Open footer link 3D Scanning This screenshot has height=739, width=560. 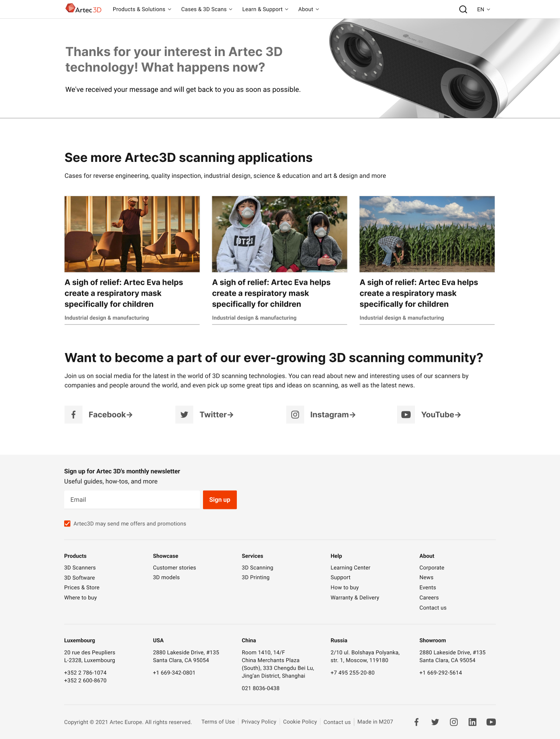257,568
